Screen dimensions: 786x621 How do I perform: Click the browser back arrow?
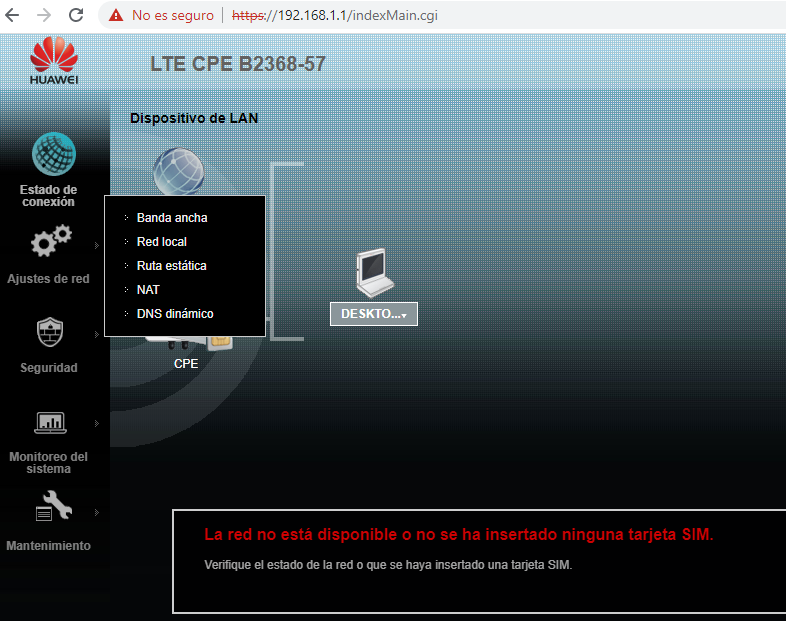pyautogui.click(x=12, y=15)
